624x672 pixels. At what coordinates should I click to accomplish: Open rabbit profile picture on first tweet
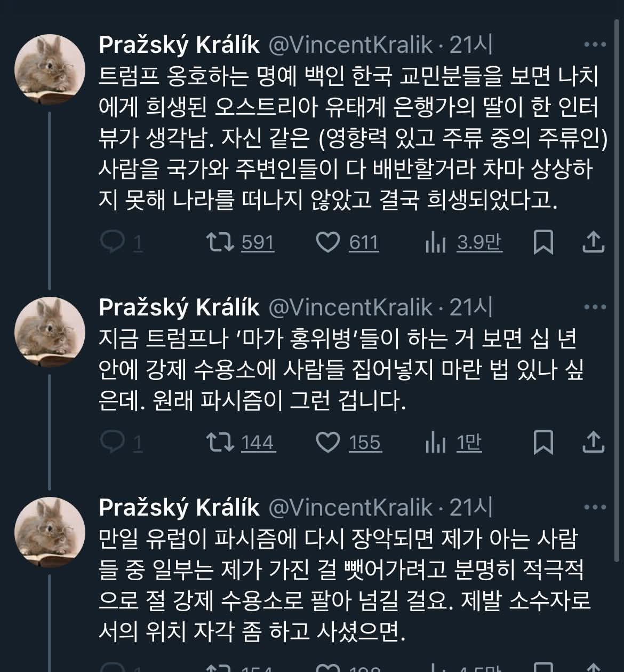tap(49, 69)
